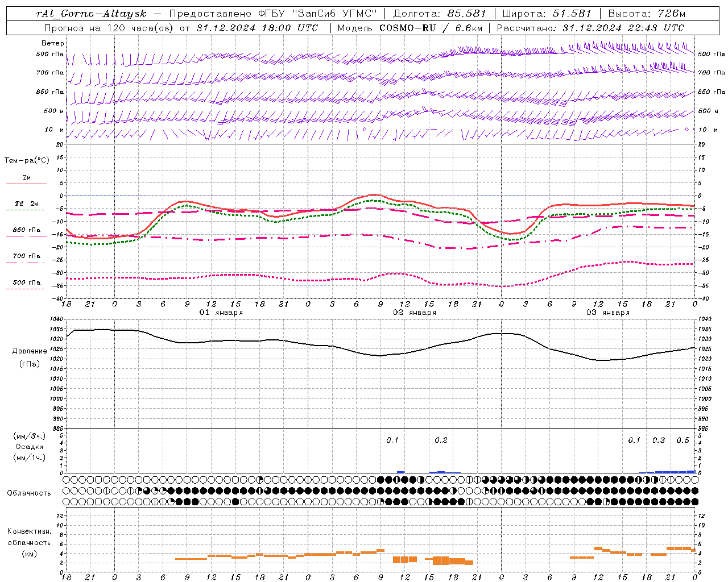
Task: Click the elevation label 'Высота: 726м'
Action: [x=647, y=14]
